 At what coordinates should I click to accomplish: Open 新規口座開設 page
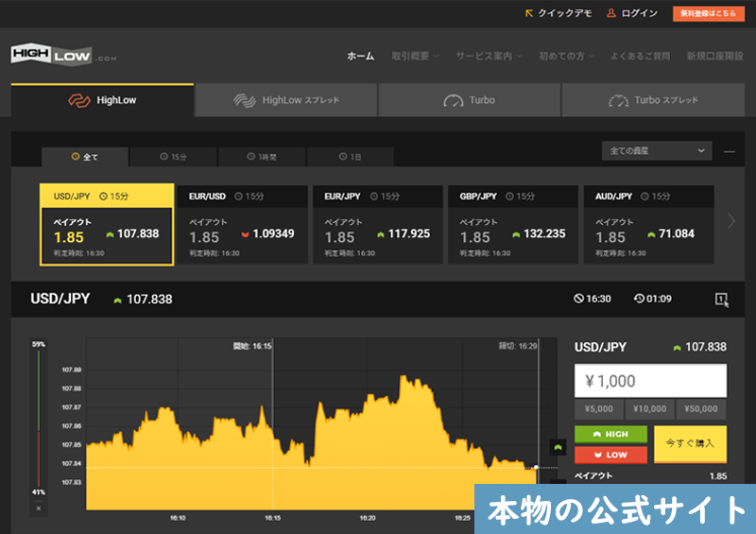point(715,56)
